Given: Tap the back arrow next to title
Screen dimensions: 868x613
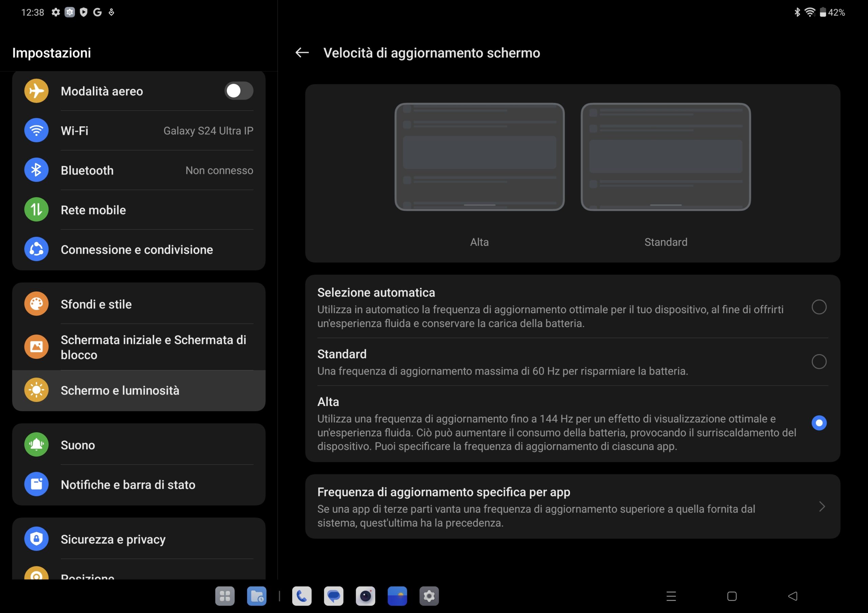Looking at the screenshot, I should (x=302, y=53).
